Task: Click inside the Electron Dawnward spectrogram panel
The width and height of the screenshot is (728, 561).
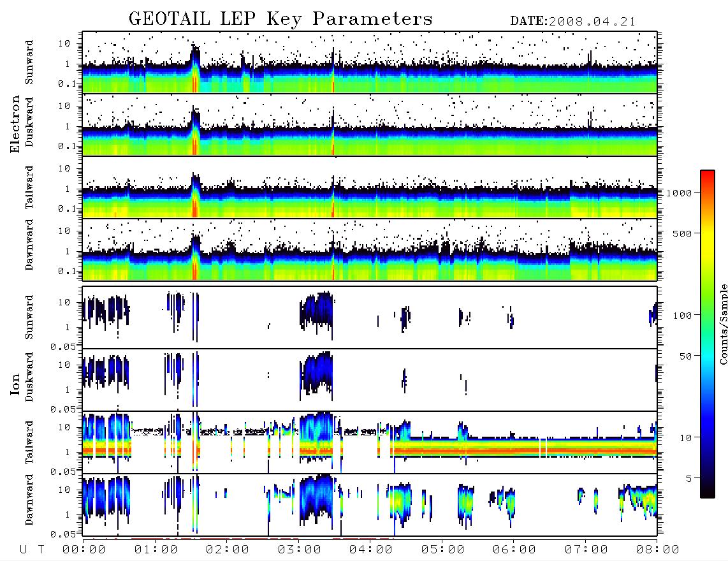Action: tap(370, 249)
